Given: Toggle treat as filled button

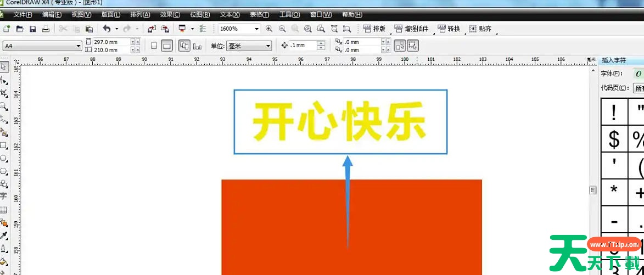Looking at the screenshot, I should pos(413,46).
